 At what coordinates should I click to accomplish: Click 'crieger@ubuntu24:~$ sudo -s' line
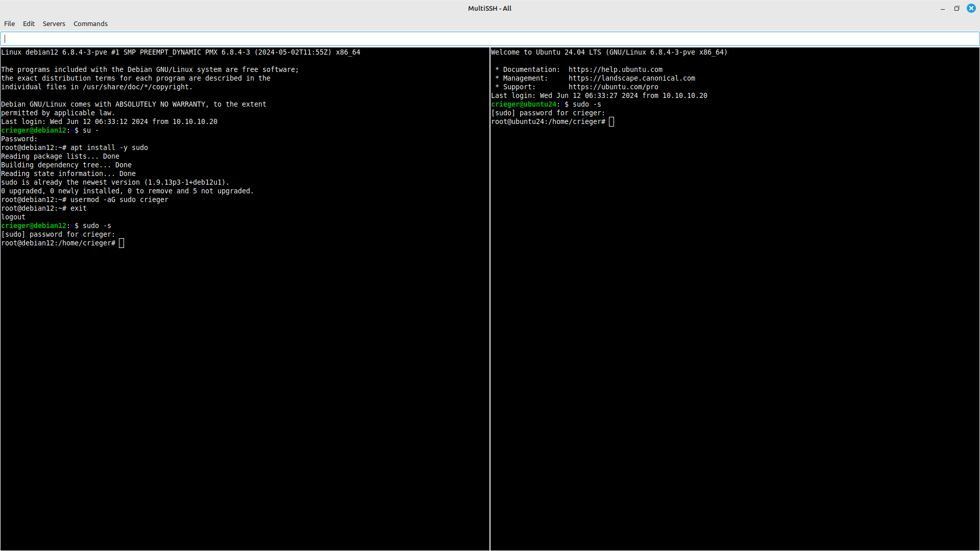pos(546,105)
